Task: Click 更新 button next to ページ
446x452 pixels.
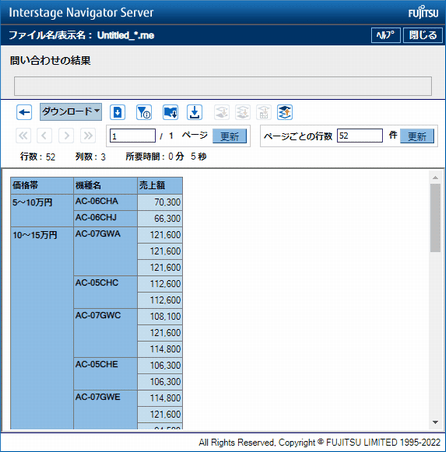Action: [230, 136]
